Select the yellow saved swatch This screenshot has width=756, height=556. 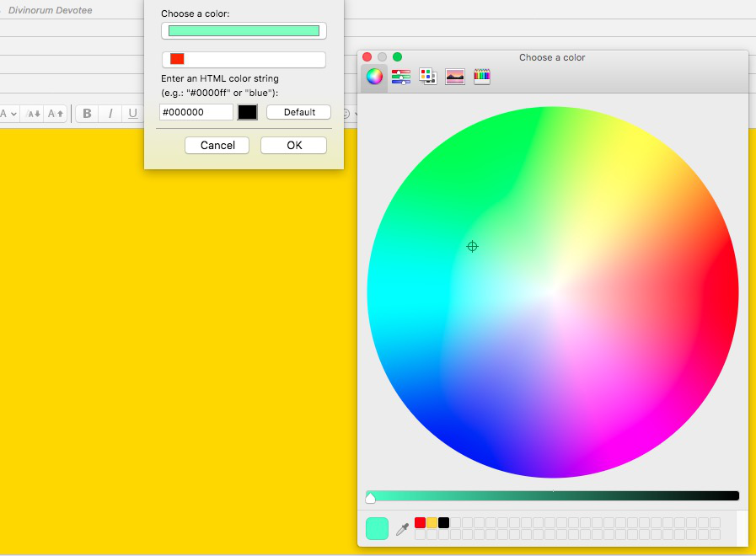click(432, 522)
